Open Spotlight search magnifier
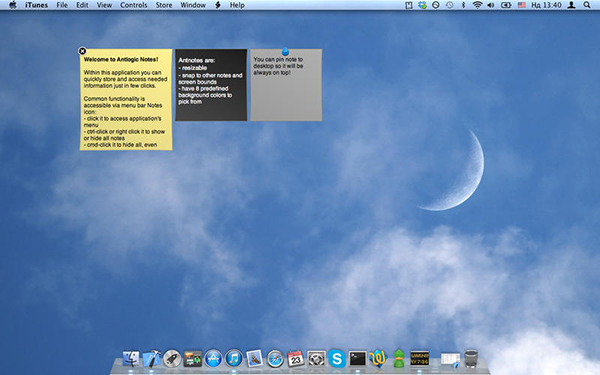The width and height of the screenshot is (600, 375). [587, 5]
